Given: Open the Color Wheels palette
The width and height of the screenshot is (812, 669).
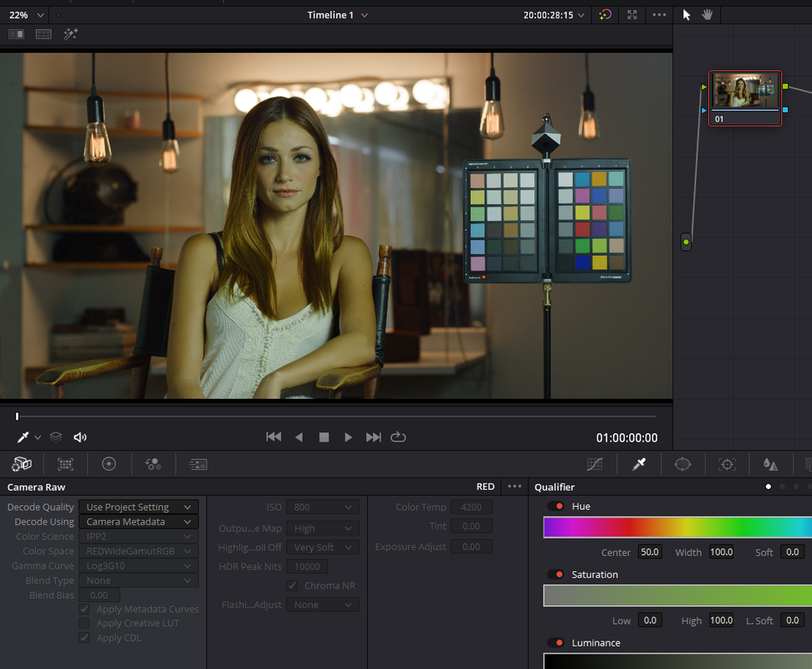Looking at the screenshot, I should point(109,464).
